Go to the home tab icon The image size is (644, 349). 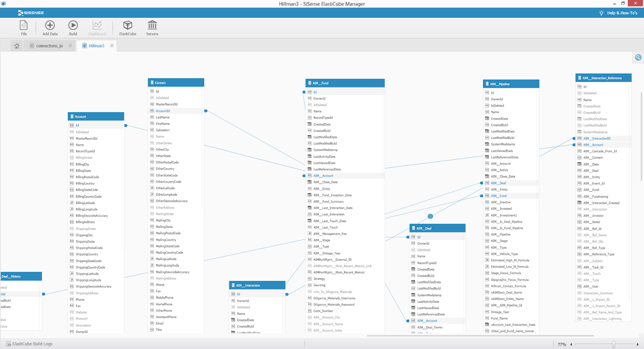click(x=17, y=46)
